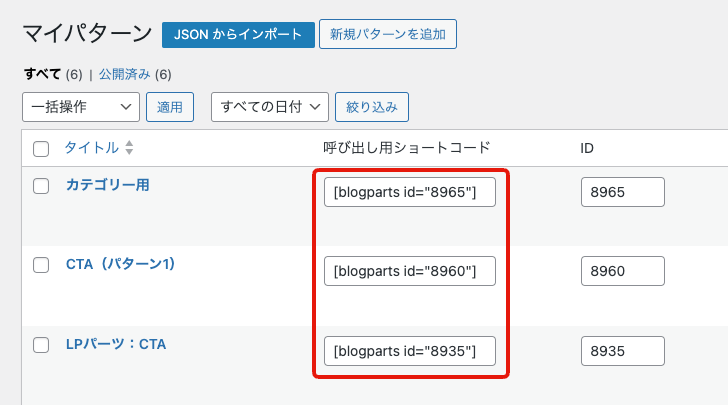Screen dimensions: 728x405
Task: Open the カテゴリー用 pattern link
Action: (107, 185)
